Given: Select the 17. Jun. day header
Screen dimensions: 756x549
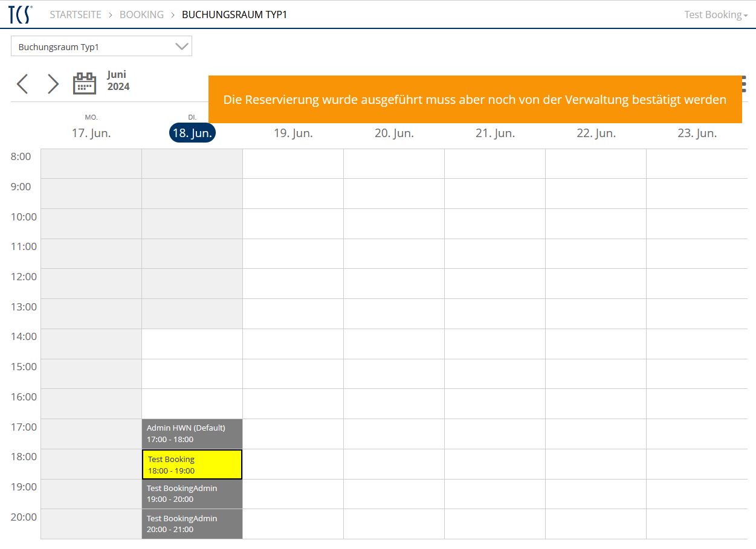Looking at the screenshot, I should click(x=91, y=133).
